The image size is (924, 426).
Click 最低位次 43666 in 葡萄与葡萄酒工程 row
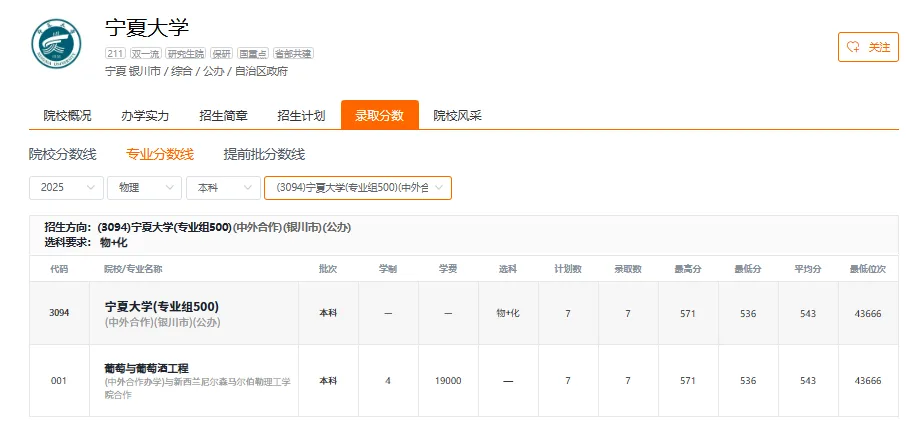868,381
